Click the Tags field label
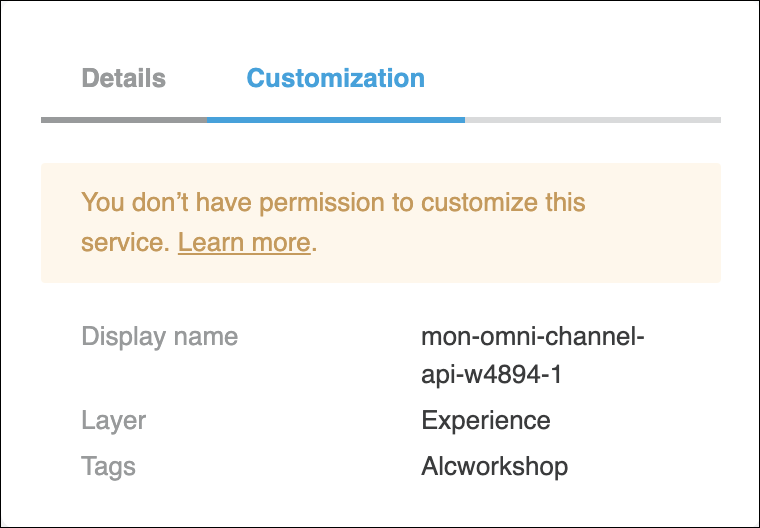The width and height of the screenshot is (760, 528). pos(108,466)
